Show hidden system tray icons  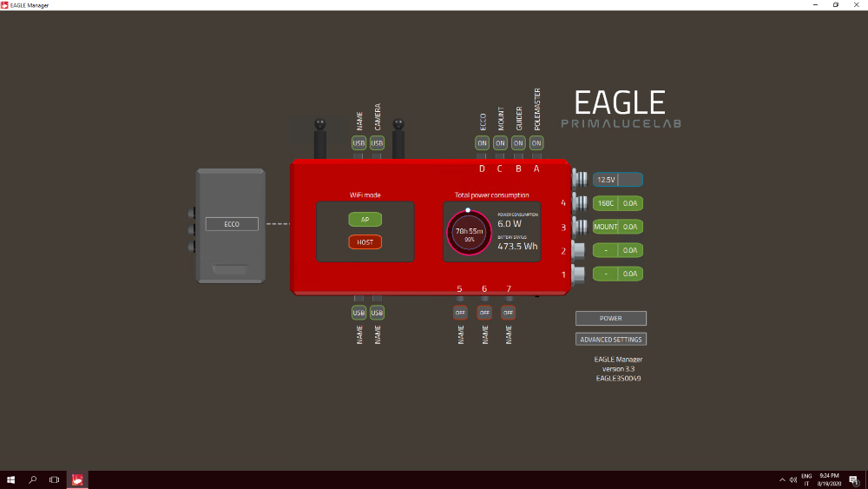tap(782, 480)
